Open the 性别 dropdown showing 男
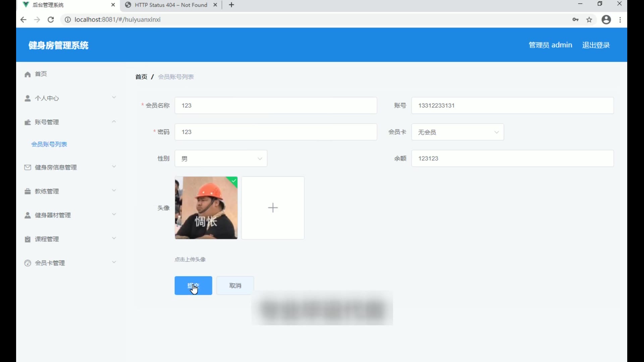 pos(221,159)
